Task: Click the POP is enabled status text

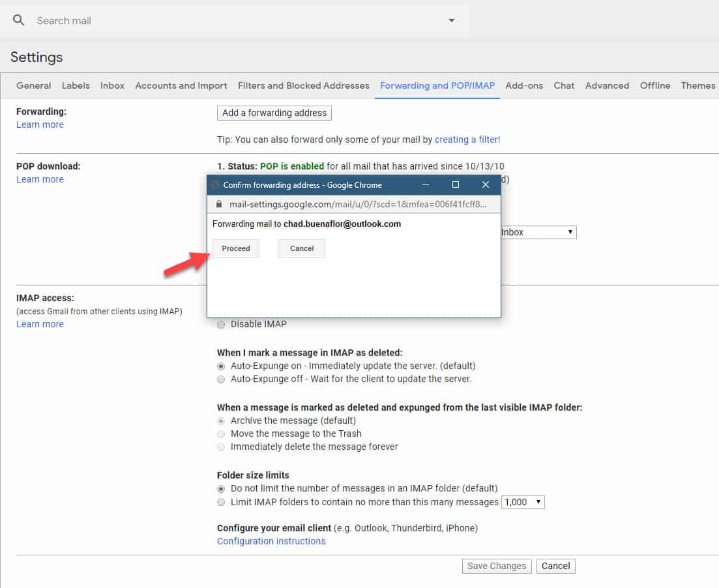Action: click(291, 166)
